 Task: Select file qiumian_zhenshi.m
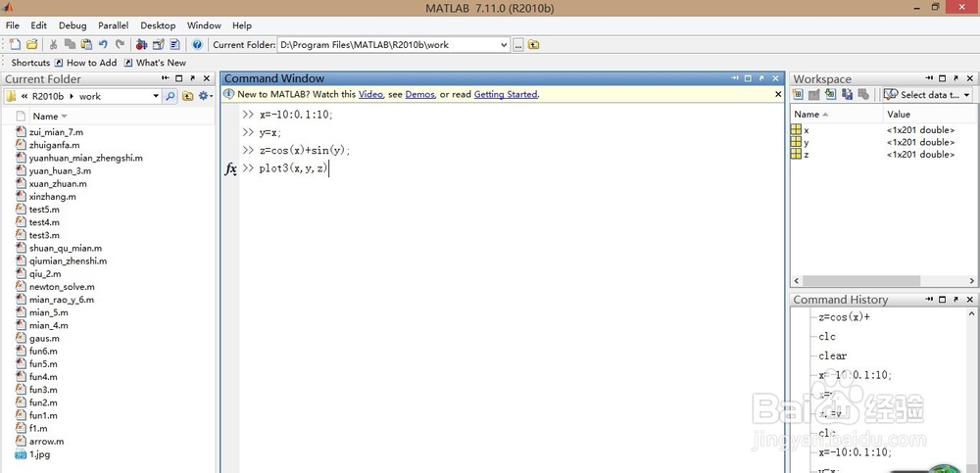[x=69, y=261]
